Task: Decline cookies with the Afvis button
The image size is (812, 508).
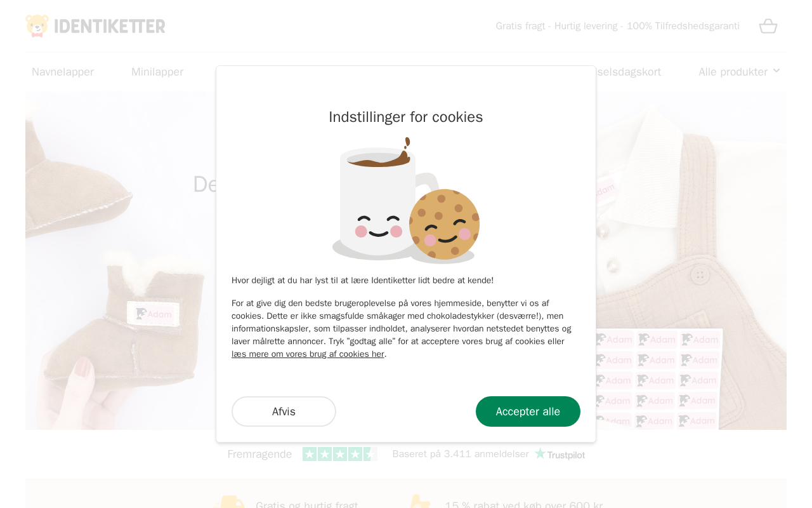Action: [x=284, y=411]
